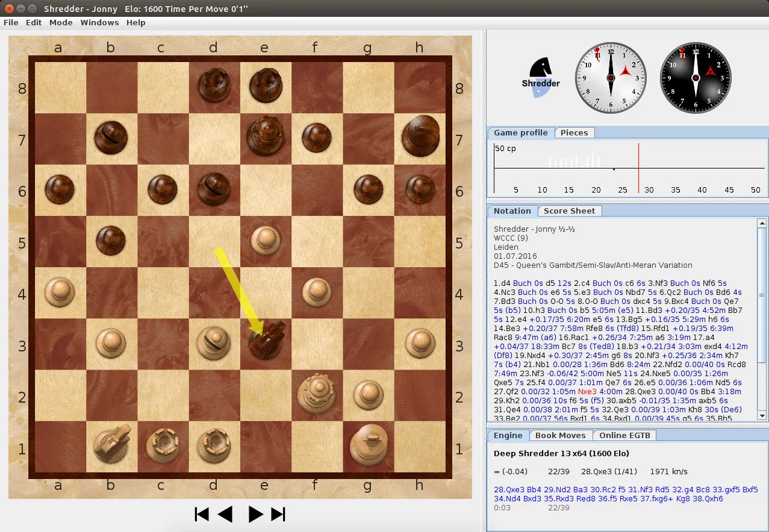This screenshot has height=532, width=769.
Task: Click the D45 opening name line
Action: pyautogui.click(x=593, y=265)
